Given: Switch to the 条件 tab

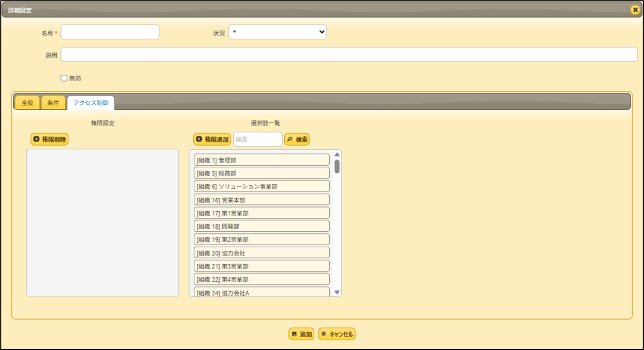Looking at the screenshot, I should pyautogui.click(x=53, y=103).
